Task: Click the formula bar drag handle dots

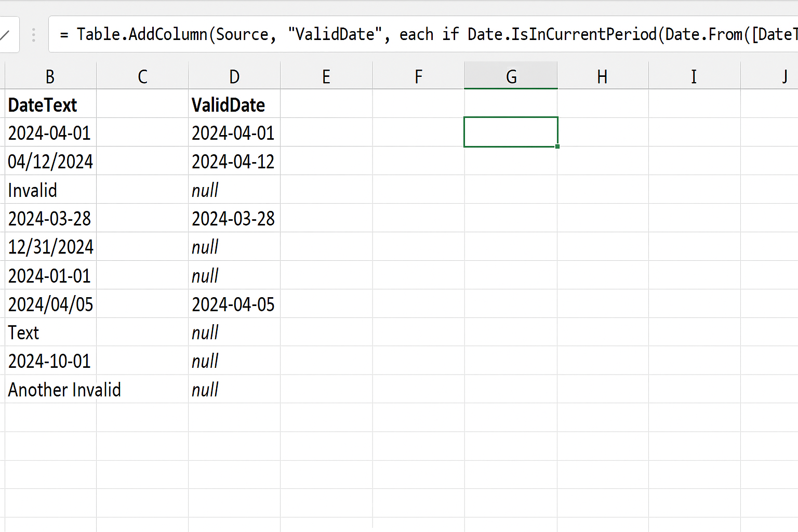Action: click(x=34, y=35)
